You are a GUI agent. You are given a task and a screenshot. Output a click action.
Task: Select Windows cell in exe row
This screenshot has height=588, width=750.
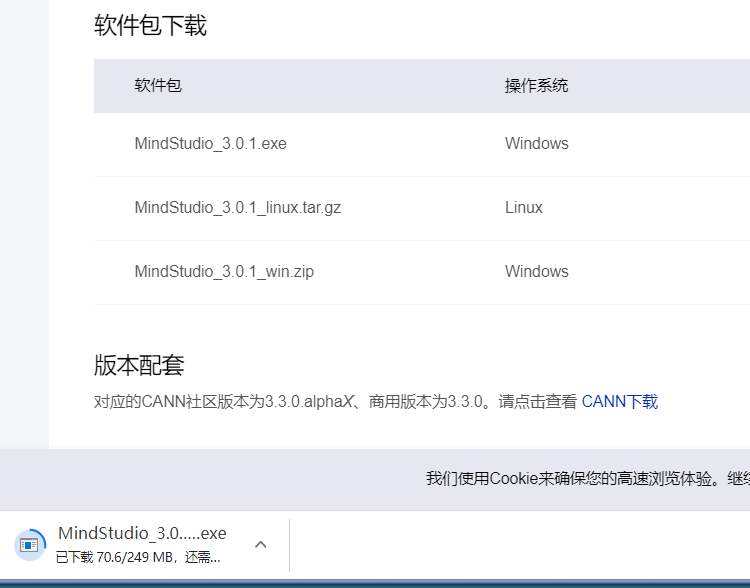click(536, 144)
